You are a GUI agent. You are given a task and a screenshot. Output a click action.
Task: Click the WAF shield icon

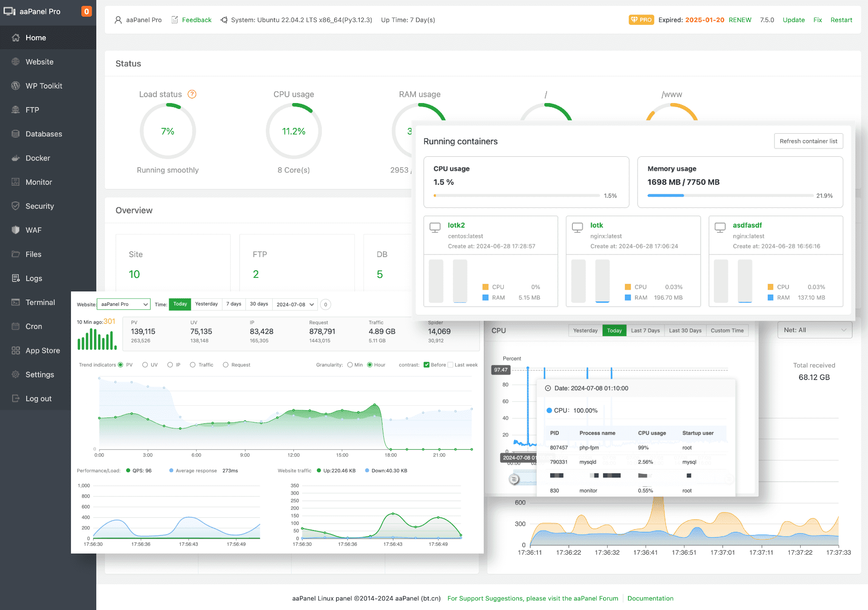click(x=16, y=230)
